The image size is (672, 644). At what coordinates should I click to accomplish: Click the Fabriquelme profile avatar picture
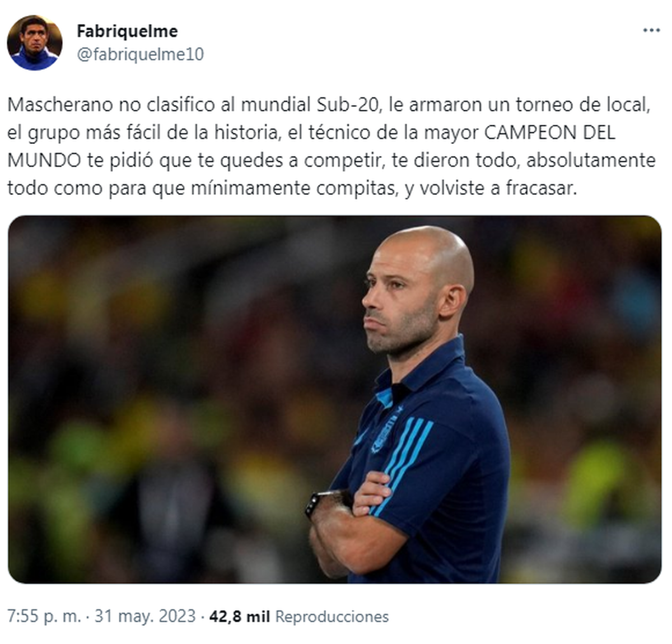point(35,43)
